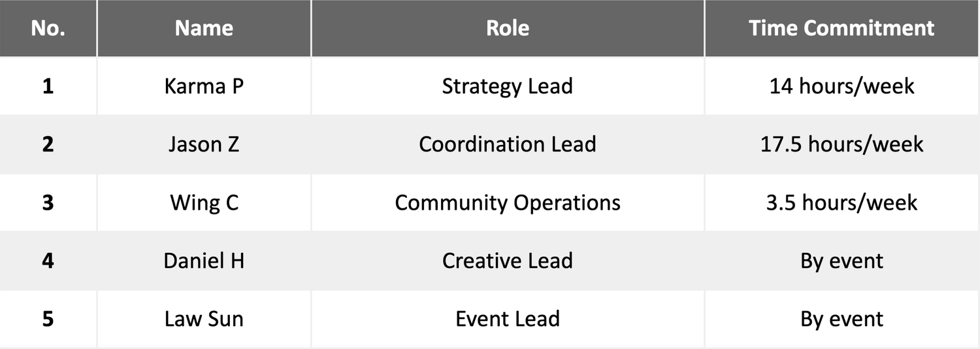The image size is (980, 349).
Task: Select row number 3 cell
Action: point(48,202)
